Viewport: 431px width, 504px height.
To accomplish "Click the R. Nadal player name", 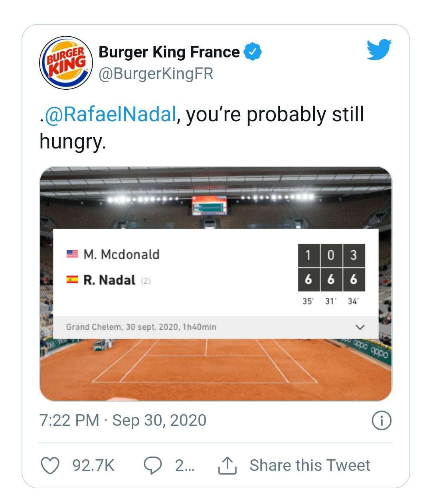I will tap(109, 280).
